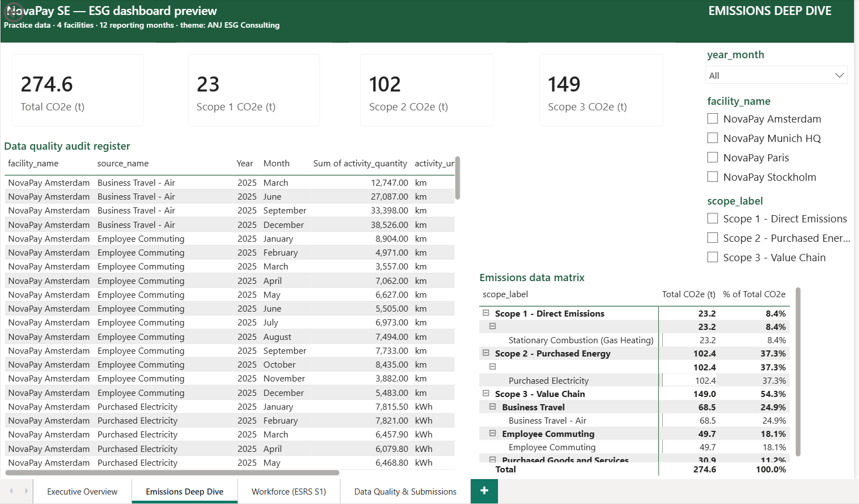Image resolution: width=859 pixels, height=504 pixels.
Task: Sort the matrix by Total CO2e (t) header
Action: point(689,294)
